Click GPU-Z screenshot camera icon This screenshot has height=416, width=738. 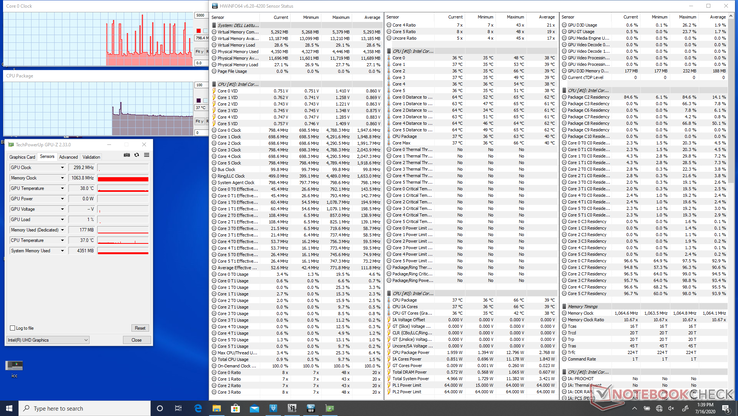coord(127,155)
